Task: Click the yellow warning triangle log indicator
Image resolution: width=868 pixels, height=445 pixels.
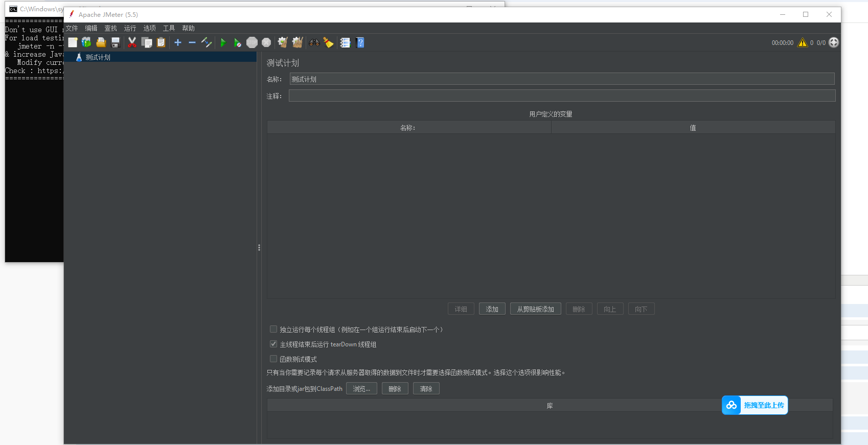Action: 803,42
